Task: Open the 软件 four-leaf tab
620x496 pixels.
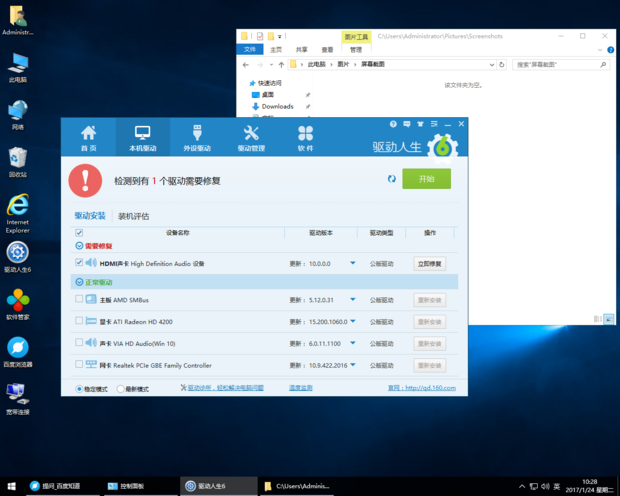Action: pyautogui.click(x=305, y=138)
